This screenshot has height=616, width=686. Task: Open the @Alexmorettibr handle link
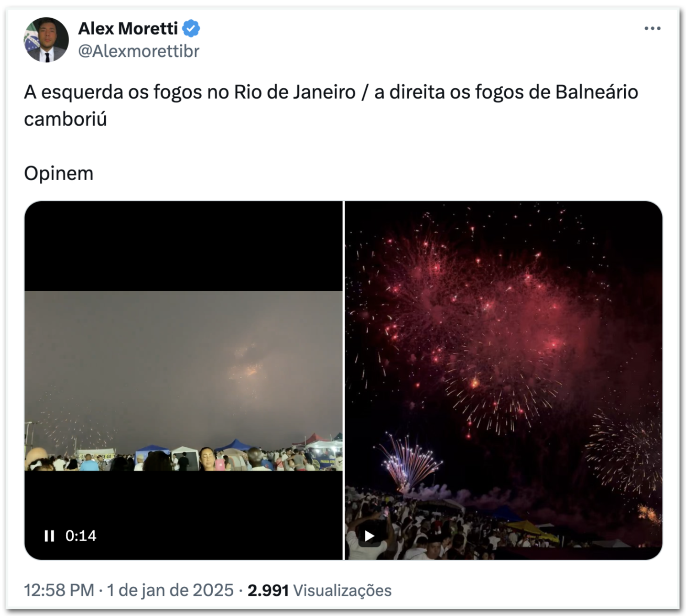point(139,51)
